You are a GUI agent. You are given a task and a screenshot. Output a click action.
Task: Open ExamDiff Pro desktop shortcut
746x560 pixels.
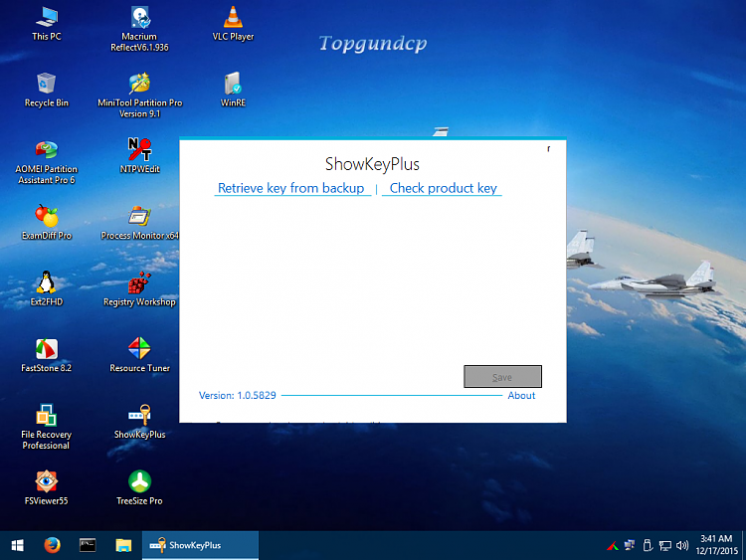[x=46, y=222]
